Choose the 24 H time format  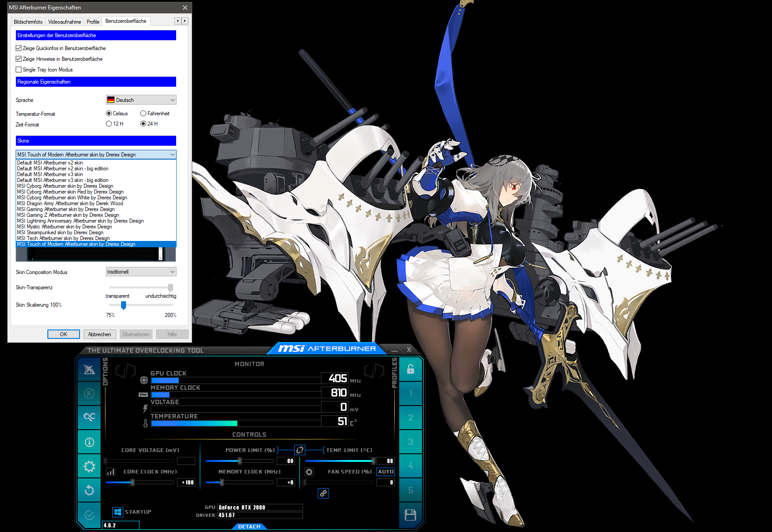pos(143,124)
